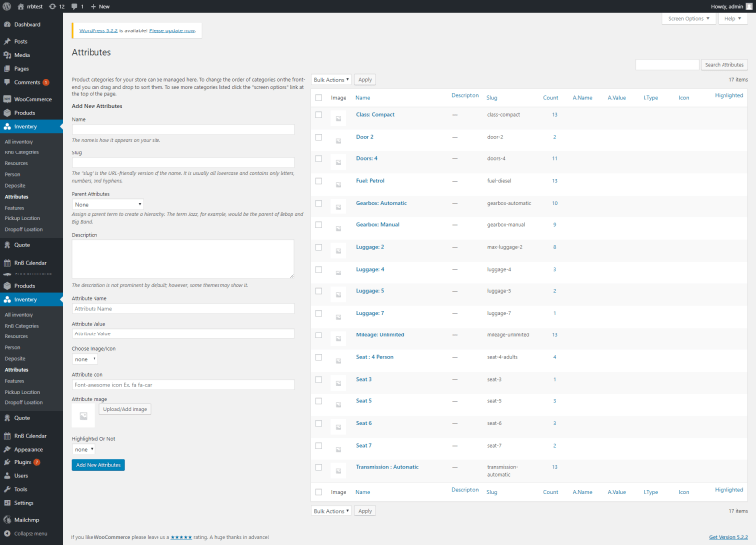This screenshot has width=756, height=545.
Task: Open the Get Version 5.2.2 link
Action: pyautogui.click(x=728, y=537)
